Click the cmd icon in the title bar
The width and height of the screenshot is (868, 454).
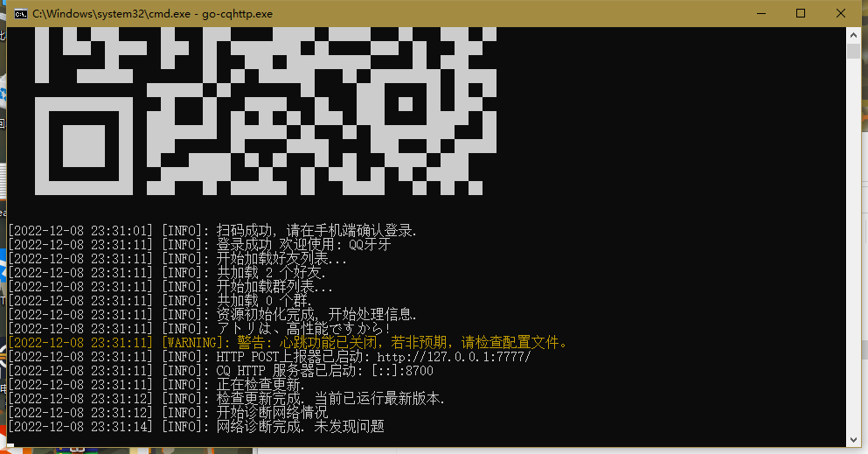tap(19, 14)
